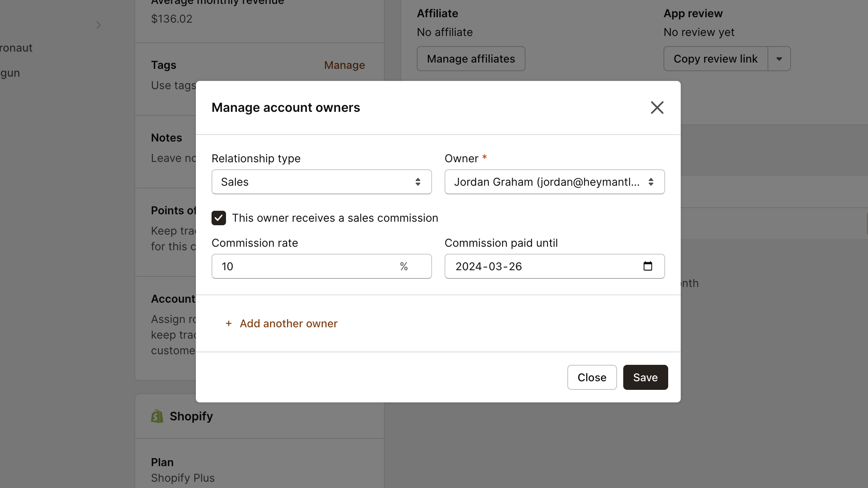The height and width of the screenshot is (488, 868).
Task: Click Add another owner
Action: [289, 323]
